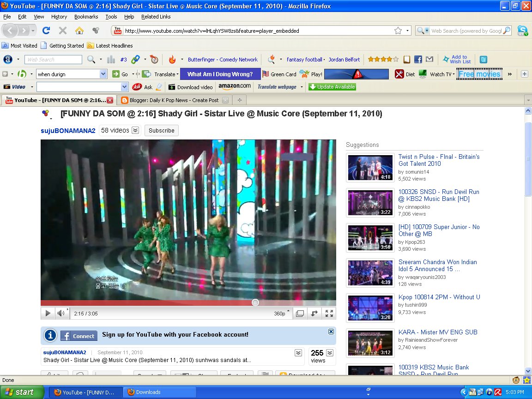Open the toolbar search text dropdown arrow
This screenshot has height=399, width=532.
(x=103, y=74)
